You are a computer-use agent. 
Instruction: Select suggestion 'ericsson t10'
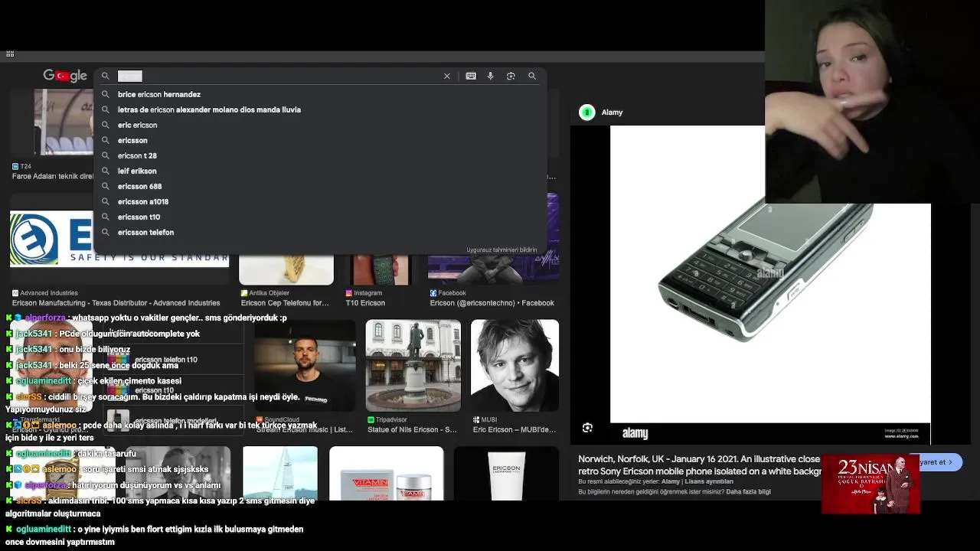tap(139, 217)
